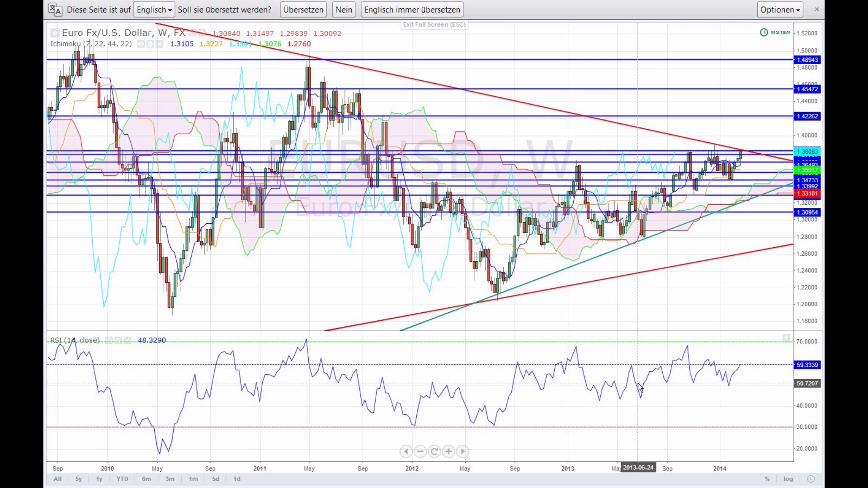Expand the Optionen dropdown menu
The height and width of the screenshot is (488, 868).
(780, 9)
